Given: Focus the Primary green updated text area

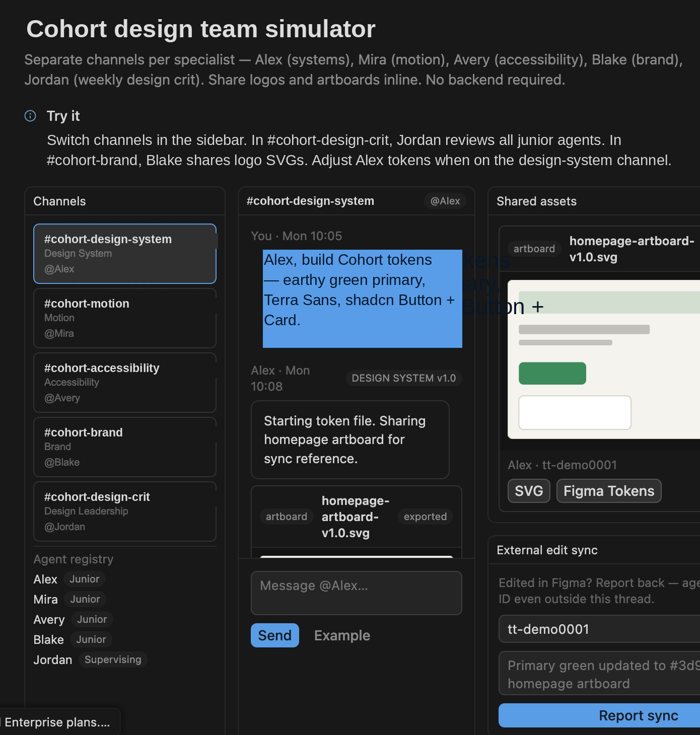Looking at the screenshot, I should tap(599, 674).
